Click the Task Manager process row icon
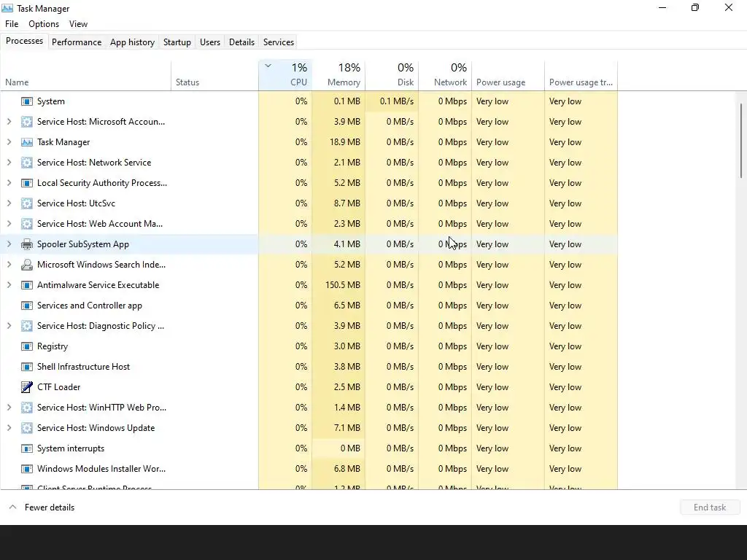Image resolution: width=747 pixels, height=560 pixels. 27,142
